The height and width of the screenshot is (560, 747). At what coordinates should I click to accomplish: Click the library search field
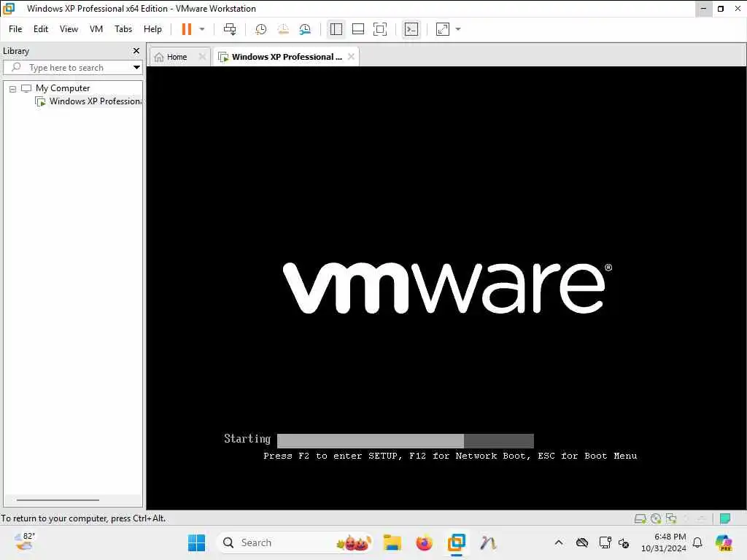pyautogui.click(x=66, y=68)
